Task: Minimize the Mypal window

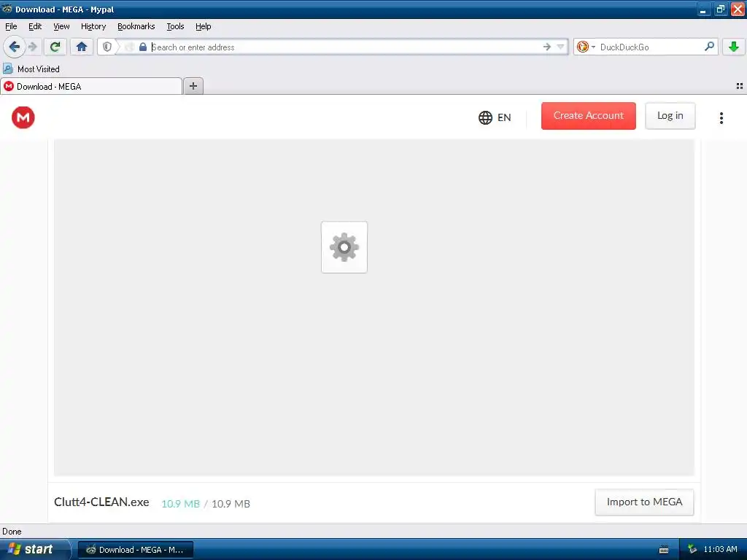Action: tap(703, 9)
